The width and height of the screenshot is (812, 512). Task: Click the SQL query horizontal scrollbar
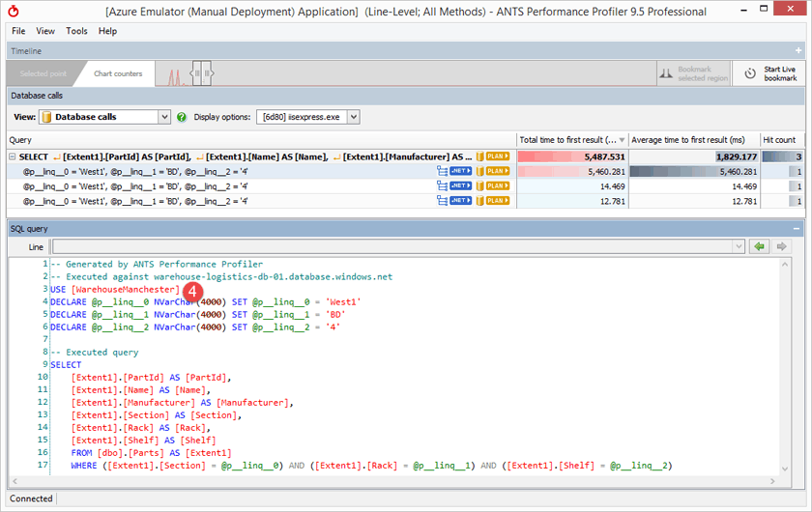point(393,481)
